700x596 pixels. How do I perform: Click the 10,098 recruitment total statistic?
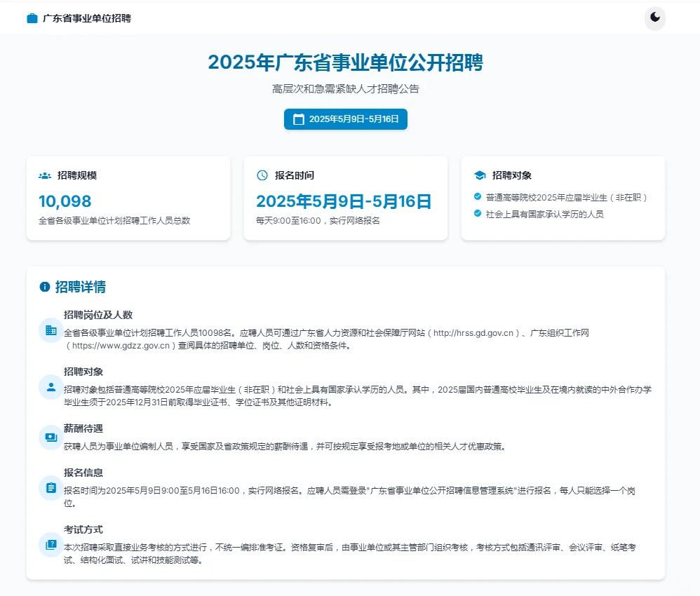click(65, 201)
